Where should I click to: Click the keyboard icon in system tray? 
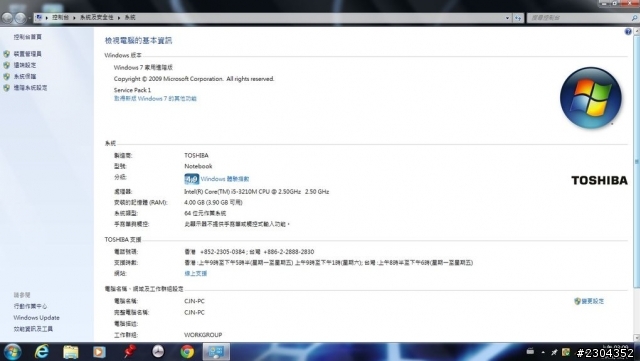(530, 351)
